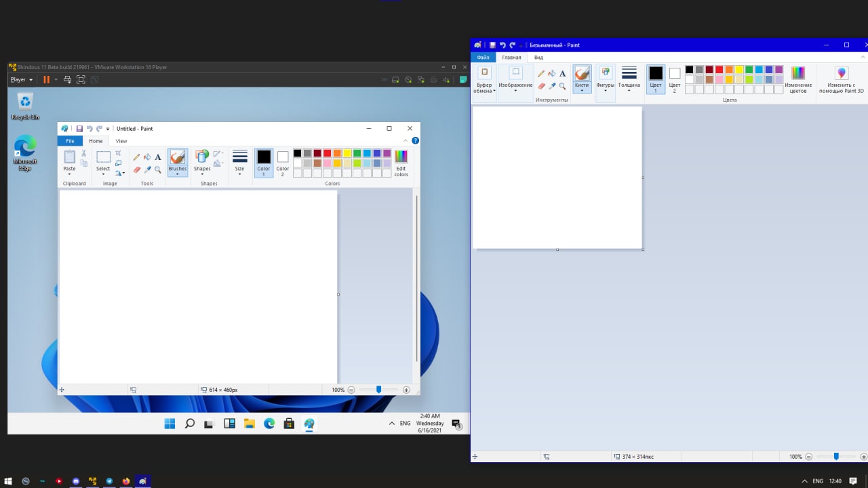This screenshot has height=488, width=868.
Task: Select Fill bucket in Безымянный Paint window
Action: 552,73
